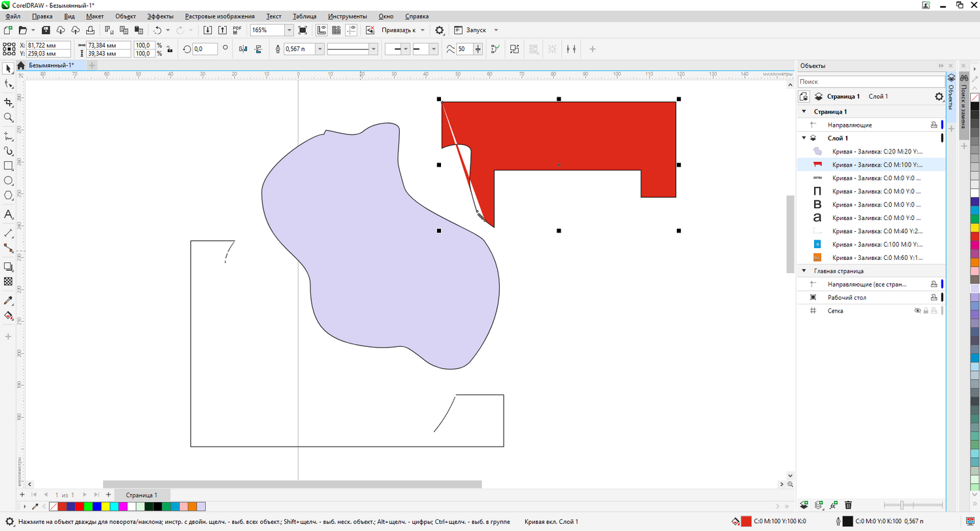Select the Crop tool

[x=8, y=103]
